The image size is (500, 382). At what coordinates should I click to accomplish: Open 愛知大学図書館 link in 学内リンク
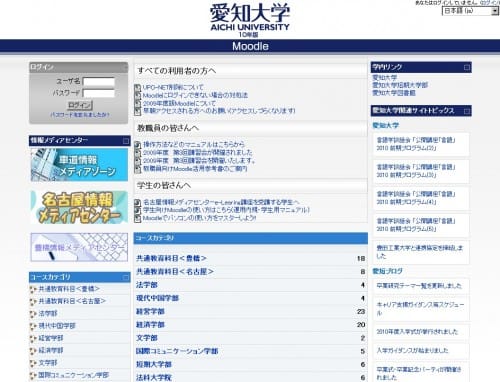tap(394, 93)
